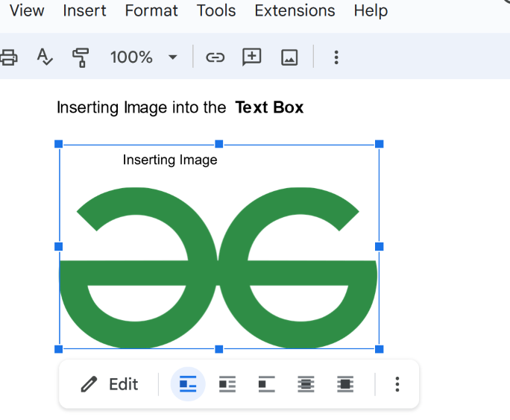This screenshot has height=420, width=510.
Task: Select the paint format tool
Action: coord(80,57)
